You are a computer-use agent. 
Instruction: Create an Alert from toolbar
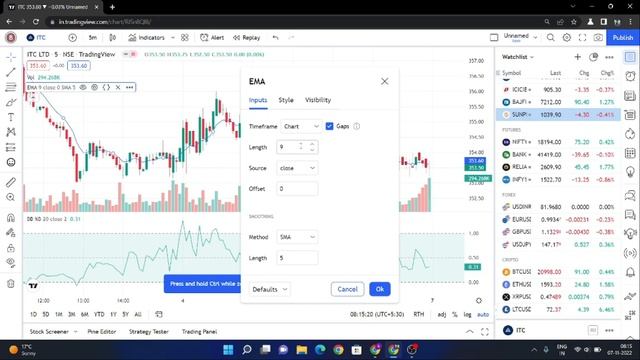[212, 38]
